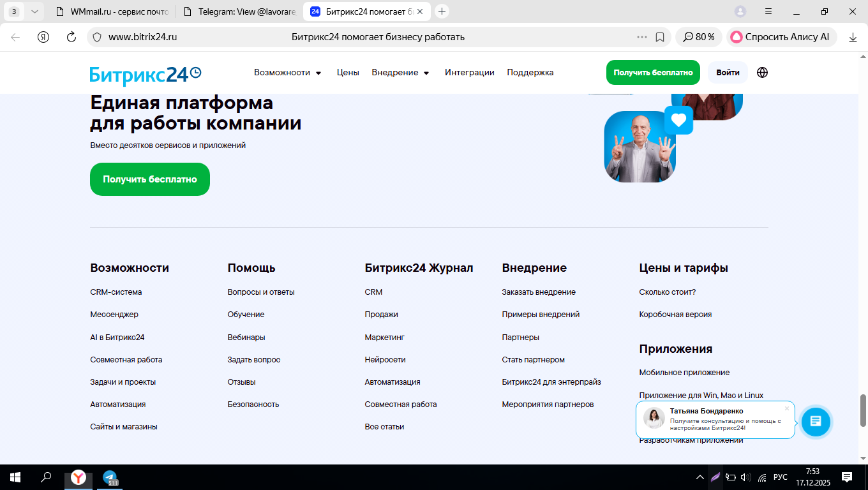Show hidden tray icons chevron
Image resolution: width=868 pixels, height=490 pixels.
click(700, 477)
